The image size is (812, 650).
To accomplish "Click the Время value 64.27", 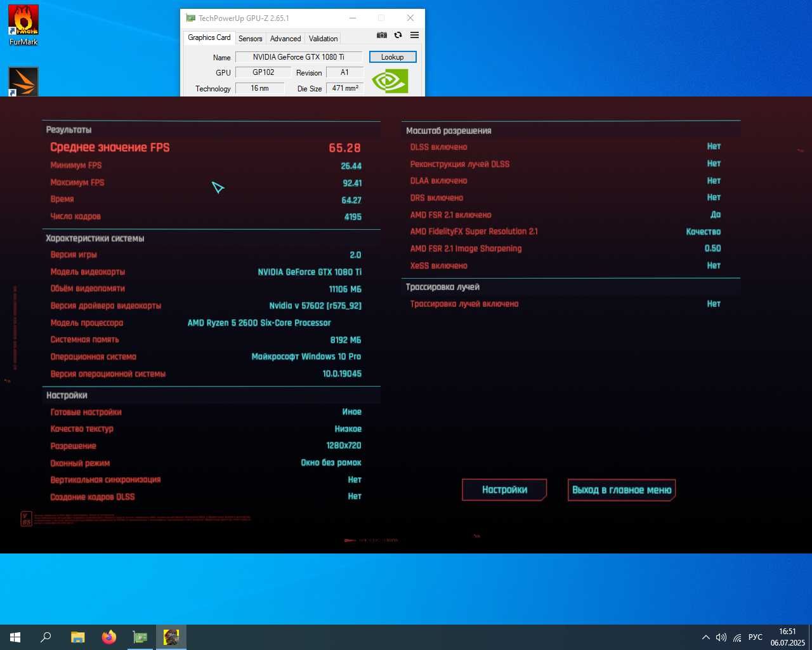I will (x=351, y=200).
